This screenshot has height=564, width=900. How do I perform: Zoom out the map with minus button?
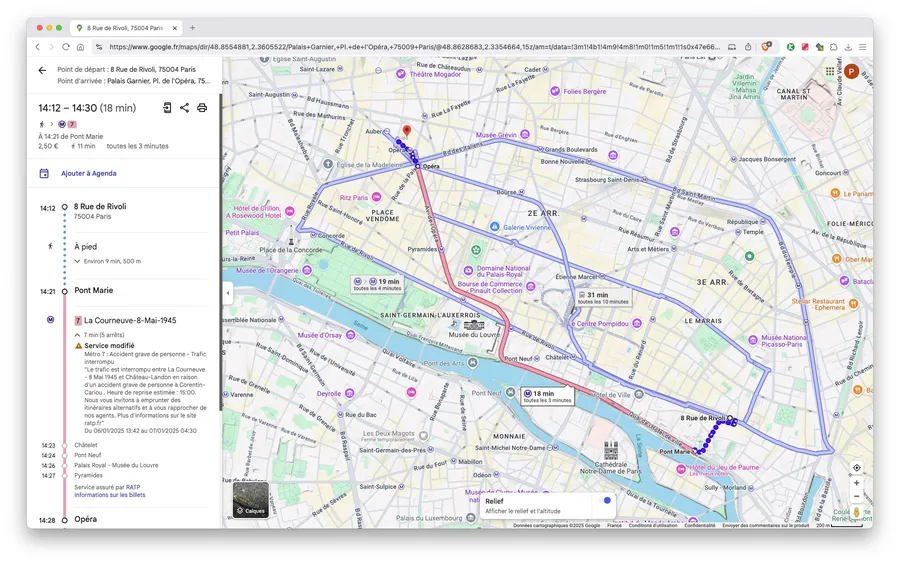coord(856,497)
